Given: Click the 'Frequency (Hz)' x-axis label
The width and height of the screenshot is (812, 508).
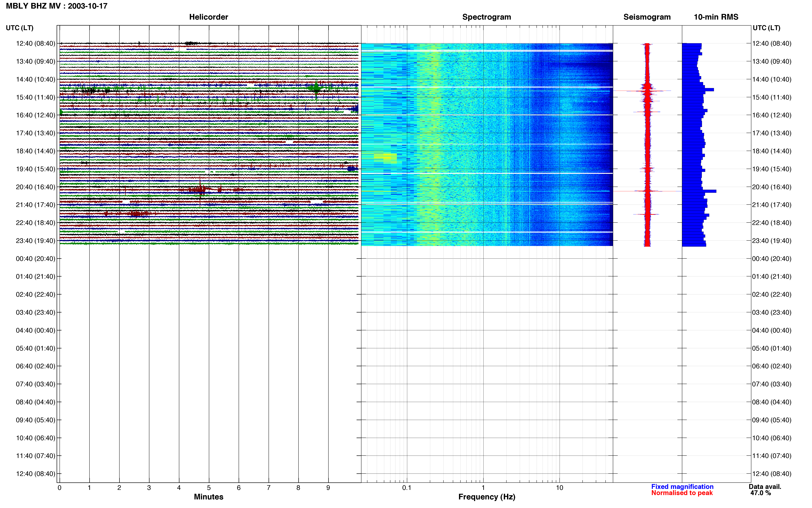Looking at the screenshot, I should [487, 497].
